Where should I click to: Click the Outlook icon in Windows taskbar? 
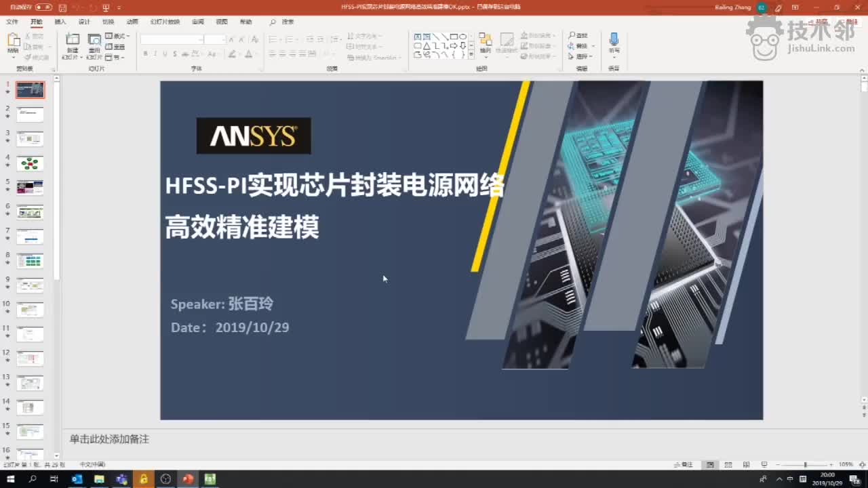tap(77, 479)
